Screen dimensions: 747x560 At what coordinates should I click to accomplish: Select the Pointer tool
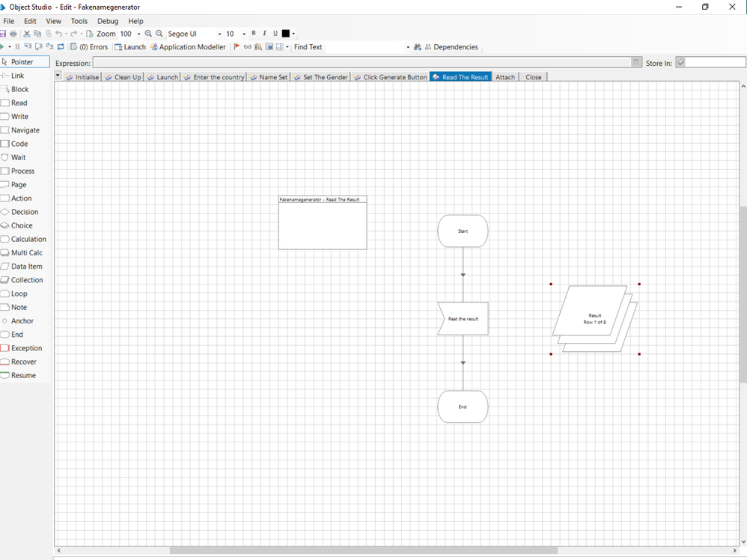pyautogui.click(x=25, y=62)
